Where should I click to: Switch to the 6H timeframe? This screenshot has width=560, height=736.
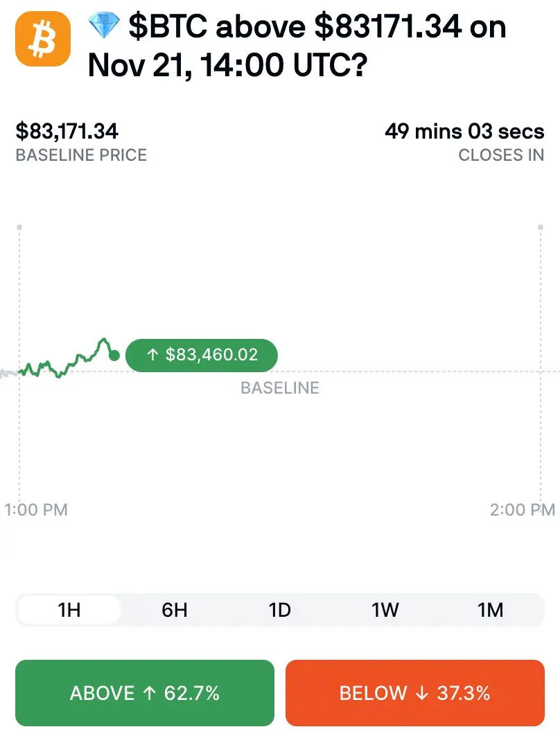click(175, 610)
